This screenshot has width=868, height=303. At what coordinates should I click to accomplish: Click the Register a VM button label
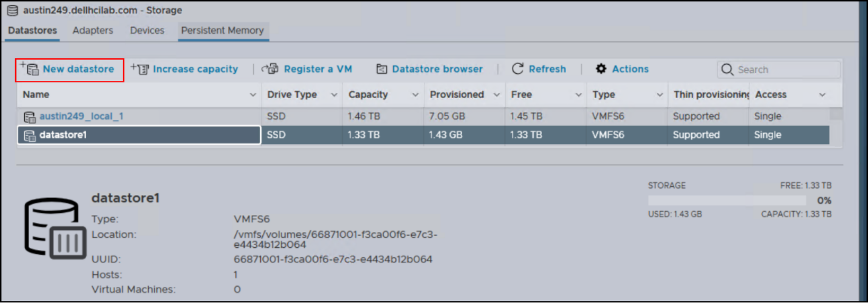tap(318, 69)
